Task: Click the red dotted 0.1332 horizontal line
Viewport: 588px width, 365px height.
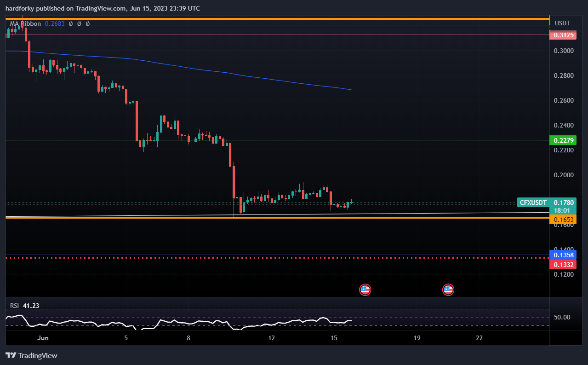Action: pyautogui.click(x=277, y=258)
